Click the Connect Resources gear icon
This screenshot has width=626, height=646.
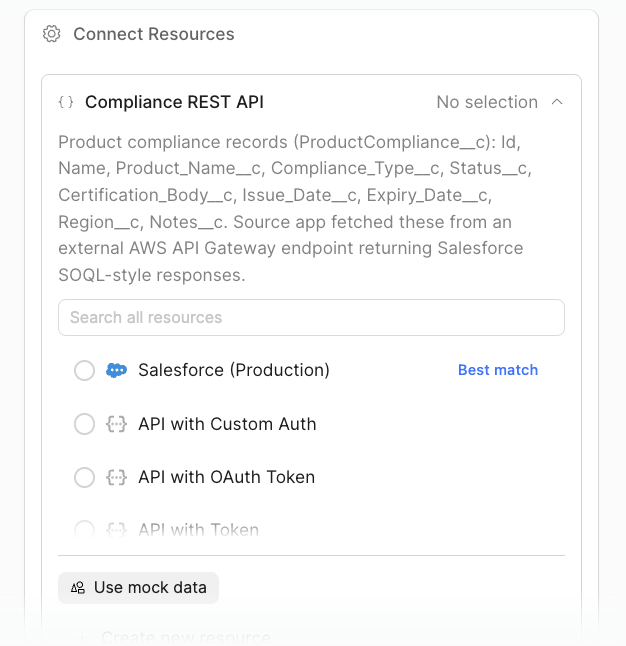pos(52,34)
